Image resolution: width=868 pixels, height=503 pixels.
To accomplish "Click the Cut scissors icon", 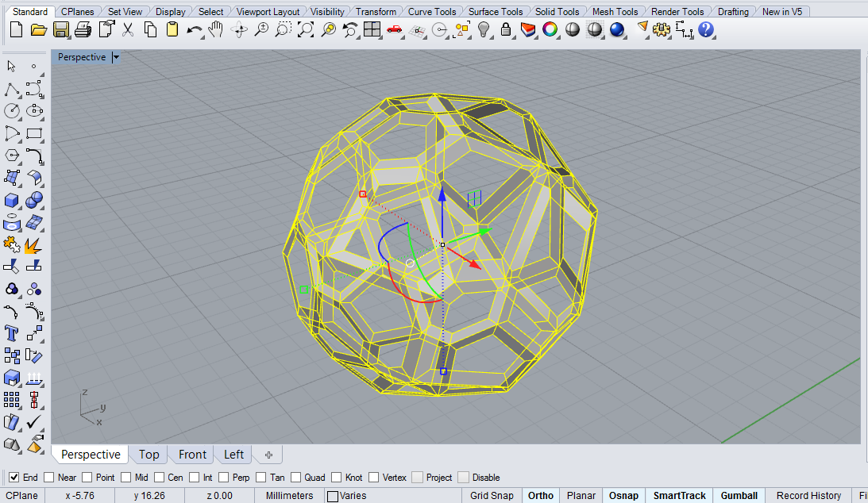I will tap(128, 29).
